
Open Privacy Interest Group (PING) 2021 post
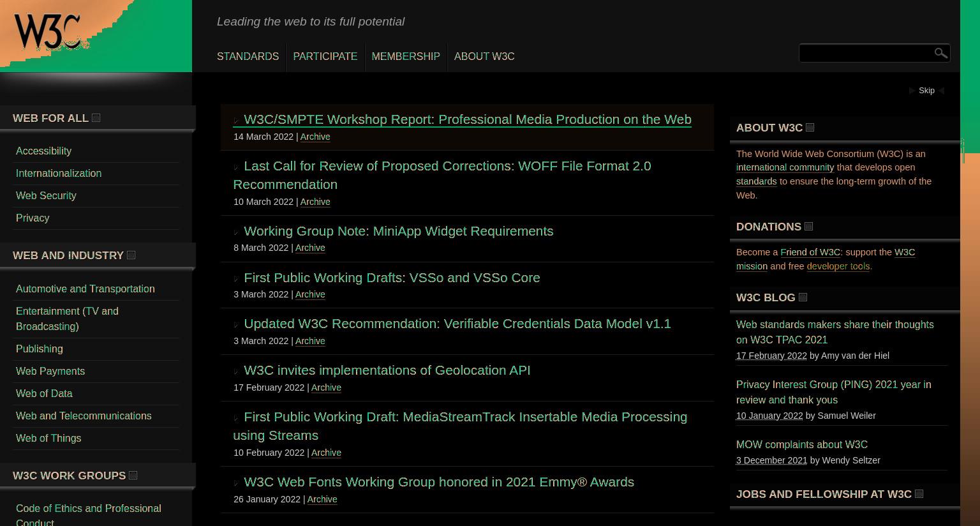(x=833, y=392)
